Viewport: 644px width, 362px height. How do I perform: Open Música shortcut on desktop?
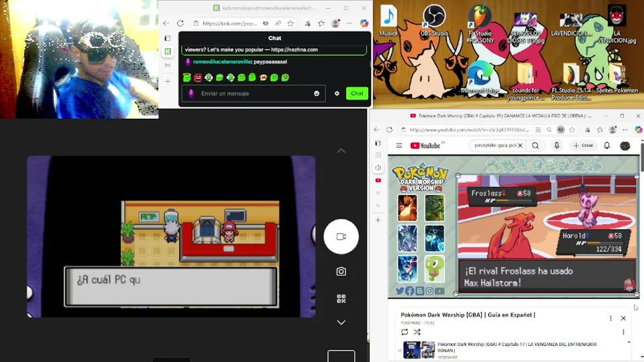tap(388, 22)
